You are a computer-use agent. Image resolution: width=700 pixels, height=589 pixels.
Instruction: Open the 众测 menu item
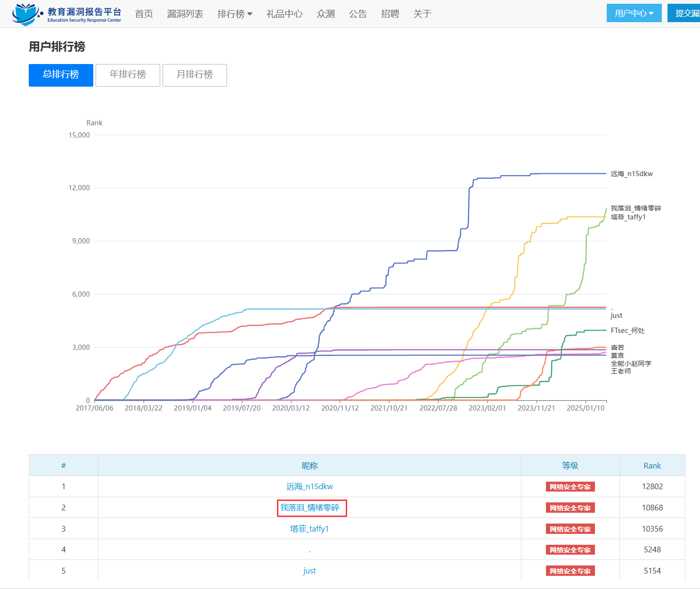[326, 14]
